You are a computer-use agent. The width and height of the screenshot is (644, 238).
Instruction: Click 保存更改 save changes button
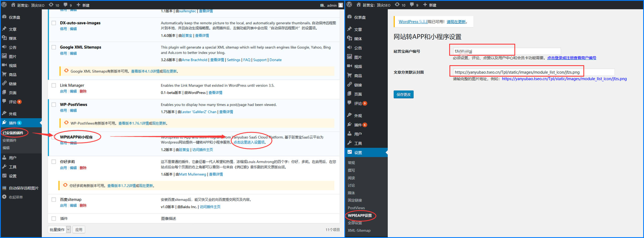(403, 94)
